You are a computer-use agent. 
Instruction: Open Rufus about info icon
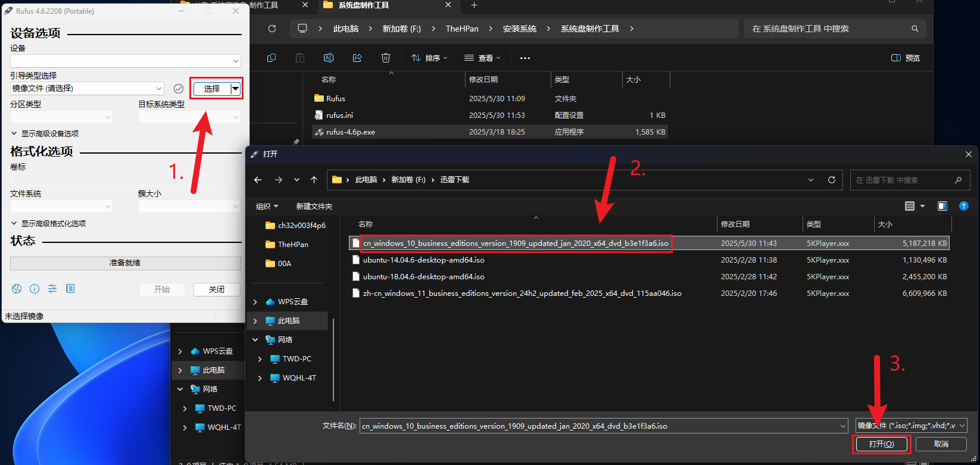[x=35, y=289]
